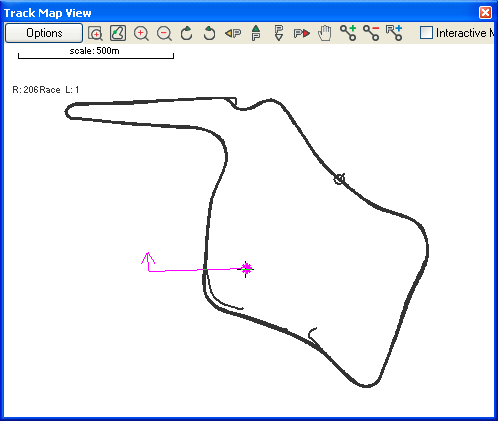Click the add reference R+ icon
498x421 pixels.
pyautogui.click(x=394, y=33)
